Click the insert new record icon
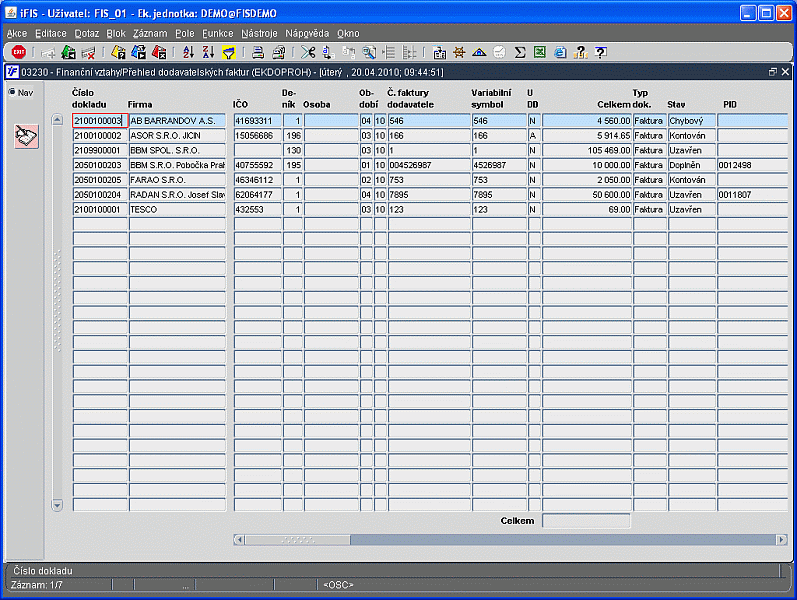797x600 pixels. click(48, 52)
